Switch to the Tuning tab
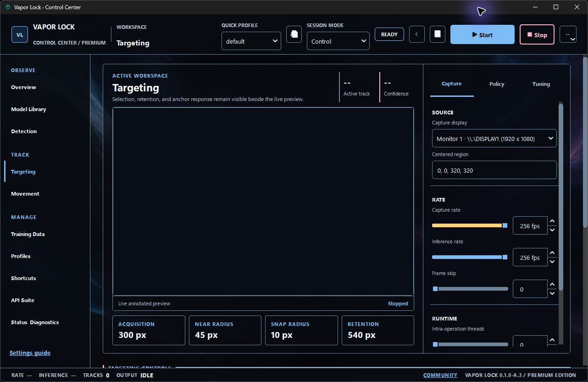588x382 pixels. click(x=541, y=84)
